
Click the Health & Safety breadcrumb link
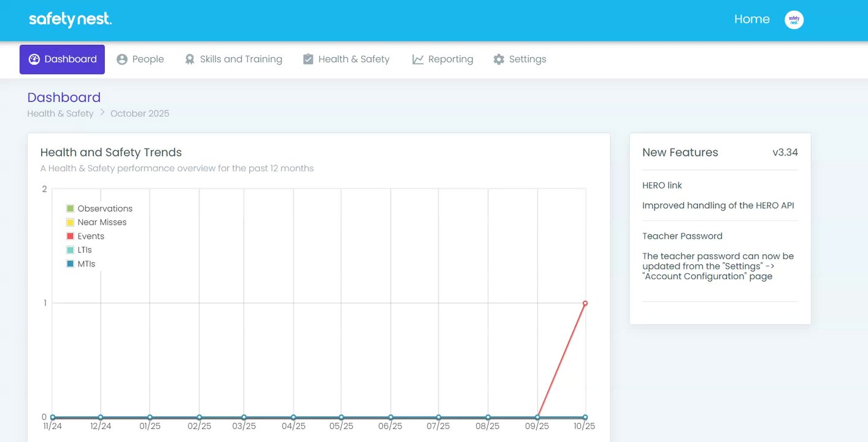pyautogui.click(x=60, y=114)
